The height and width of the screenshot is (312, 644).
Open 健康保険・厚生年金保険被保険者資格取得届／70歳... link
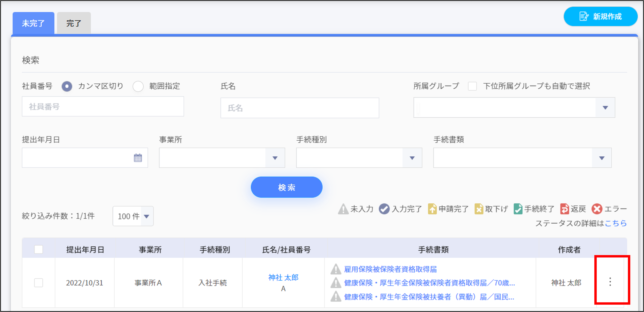click(x=429, y=283)
